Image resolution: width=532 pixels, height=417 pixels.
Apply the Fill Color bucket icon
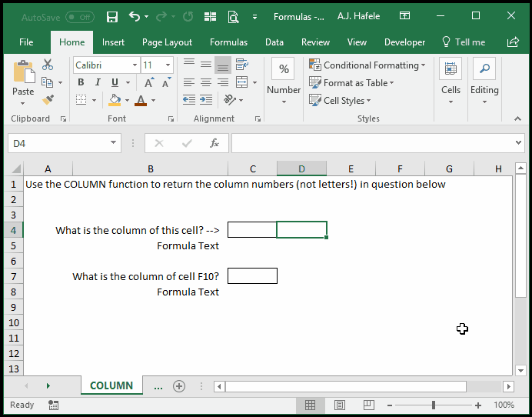pos(115,100)
